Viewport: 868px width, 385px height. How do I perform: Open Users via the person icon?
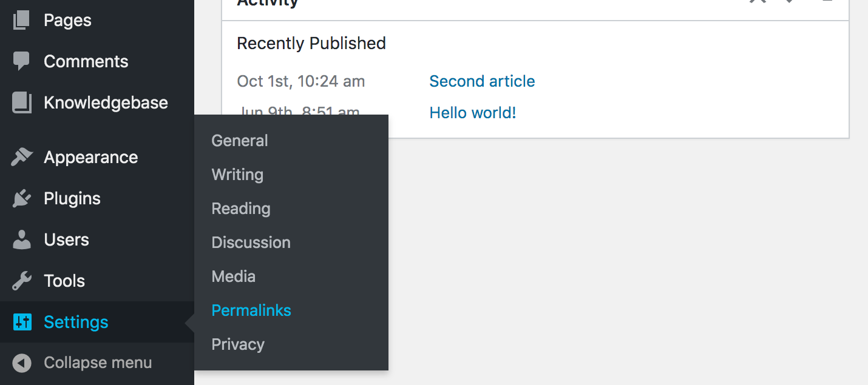coord(21,239)
